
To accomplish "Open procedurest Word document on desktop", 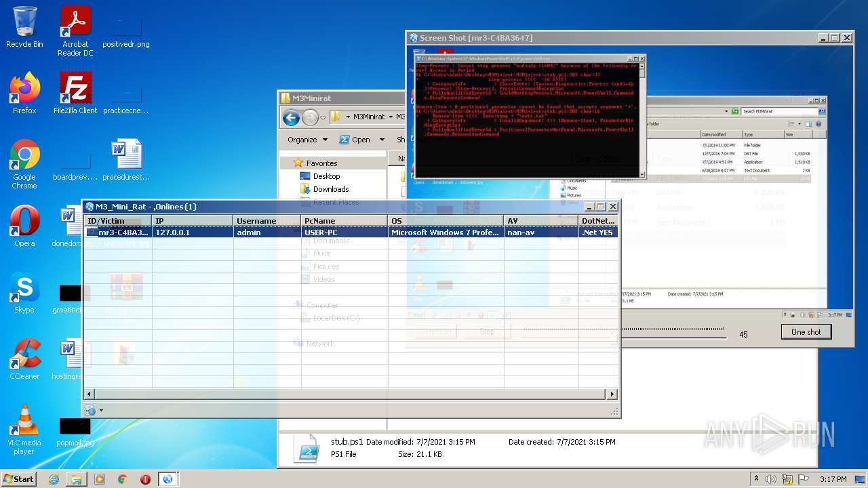I will [126, 160].
